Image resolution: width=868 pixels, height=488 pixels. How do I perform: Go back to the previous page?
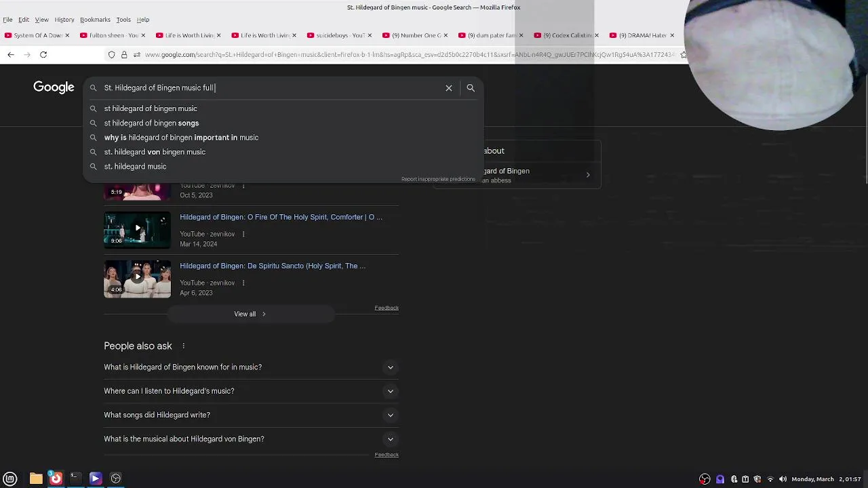(11, 54)
